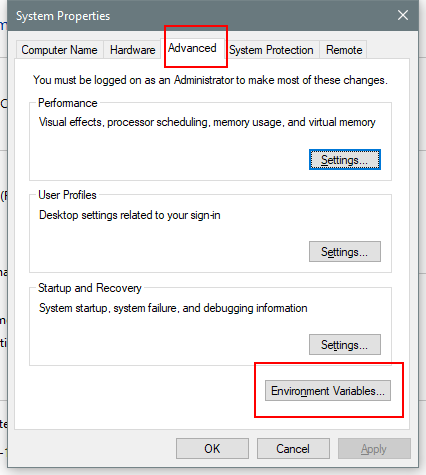The height and width of the screenshot is (475, 426).
Task: Switch to the Remote tab
Action: (x=344, y=50)
